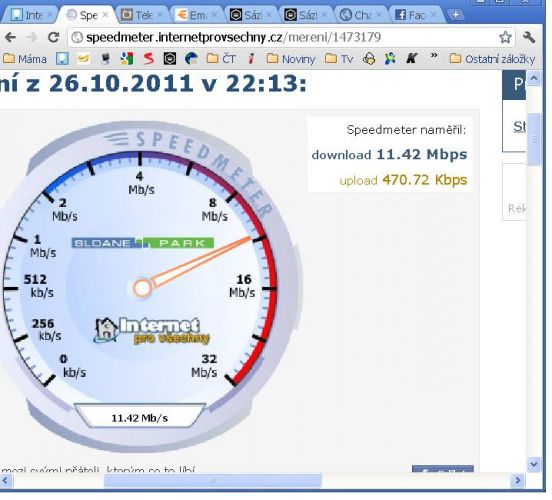Open a new tab with plus button
Viewport: 552px width, 500px height.
tap(456, 15)
